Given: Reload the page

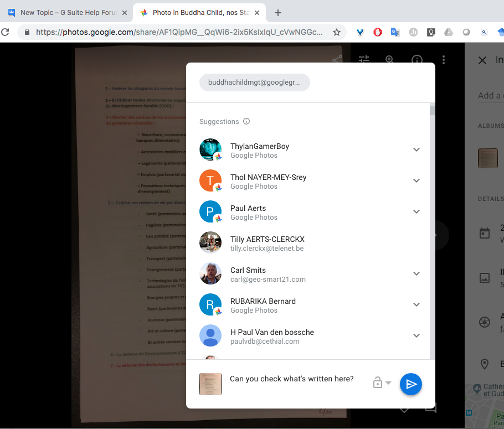Looking at the screenshot, I should tap(5, 32).
